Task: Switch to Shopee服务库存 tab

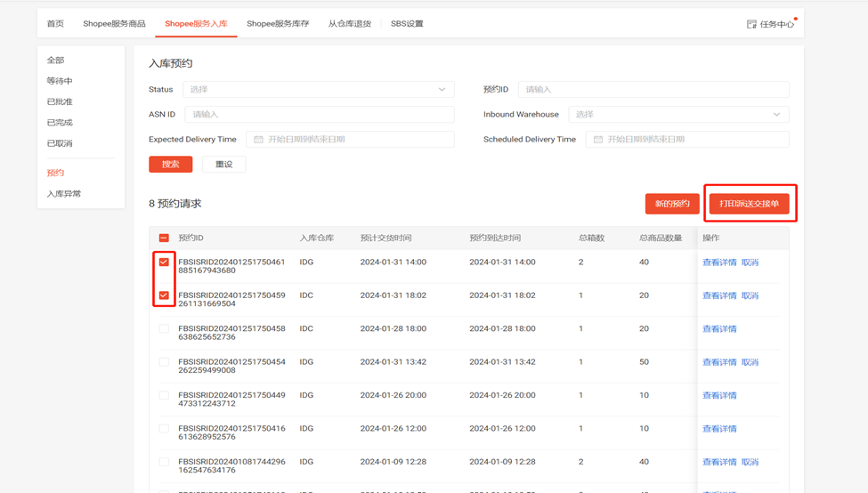Action: click(278, 24)
